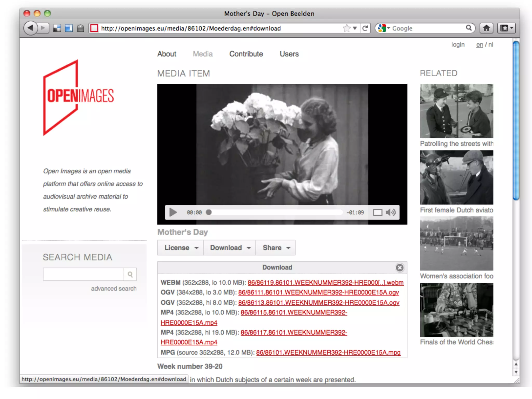The height and width of the screenshot is (399, 532).
Task: Close the Download panel with X
Action: (x=400, y=268)
